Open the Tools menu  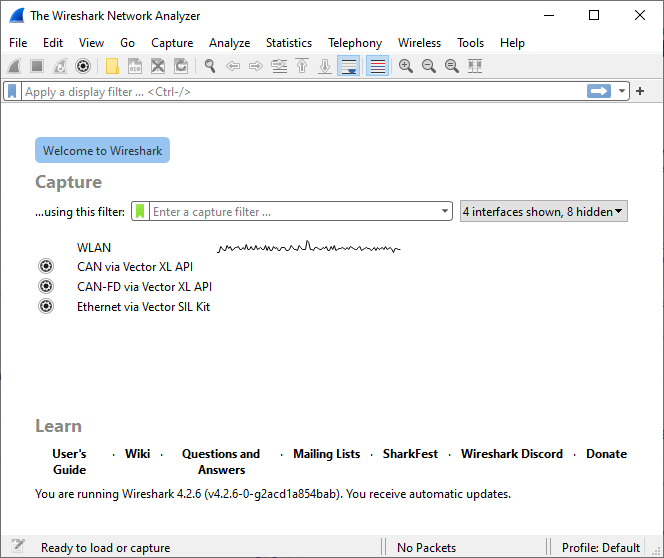pyautogui.click(x=470, y=43)
